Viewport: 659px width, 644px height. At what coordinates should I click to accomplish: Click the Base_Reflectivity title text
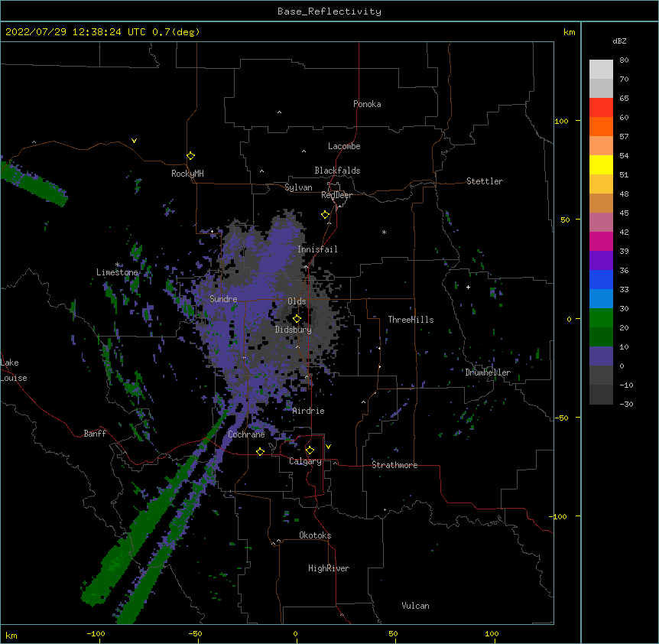point(329,11)
